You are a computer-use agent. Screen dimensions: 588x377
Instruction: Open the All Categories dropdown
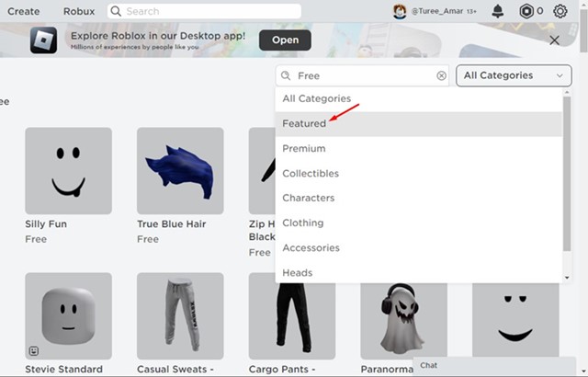[514, 75]
